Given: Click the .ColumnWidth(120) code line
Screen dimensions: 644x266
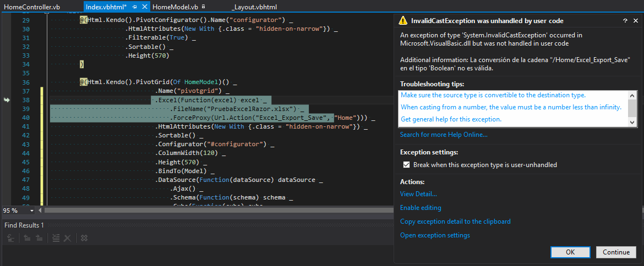Looking at the screenshot, I should [187, 153].
